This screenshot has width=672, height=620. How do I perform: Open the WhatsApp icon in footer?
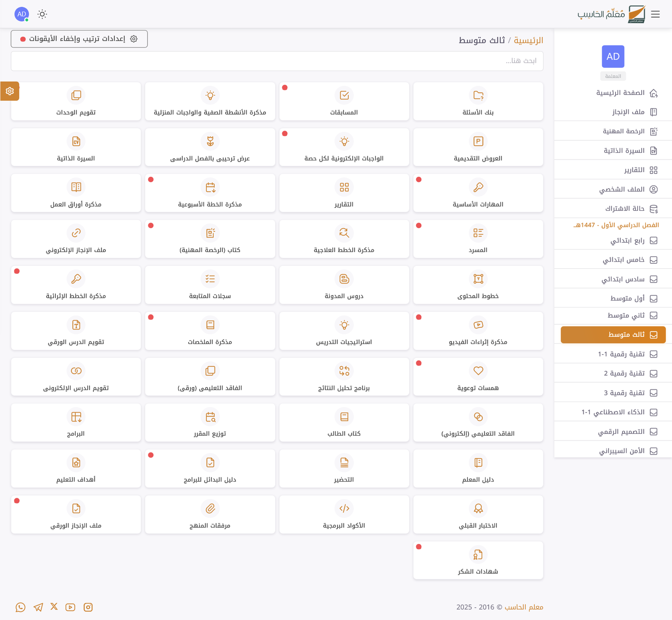pos(20,607)
